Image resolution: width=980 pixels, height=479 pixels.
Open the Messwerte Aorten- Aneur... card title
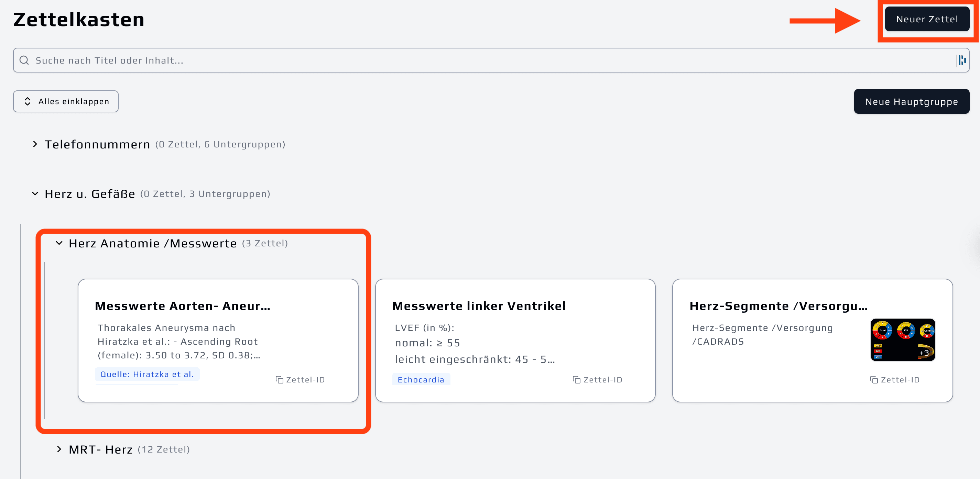click(182, 306)
